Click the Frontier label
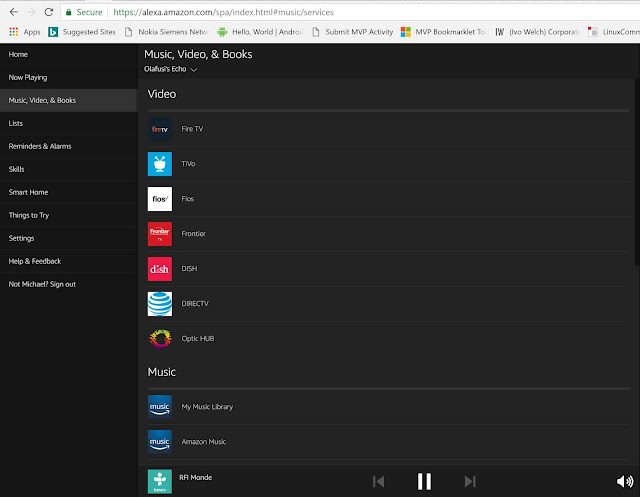Viewport: 640px width, 497px height. click(x=193, y=234)
